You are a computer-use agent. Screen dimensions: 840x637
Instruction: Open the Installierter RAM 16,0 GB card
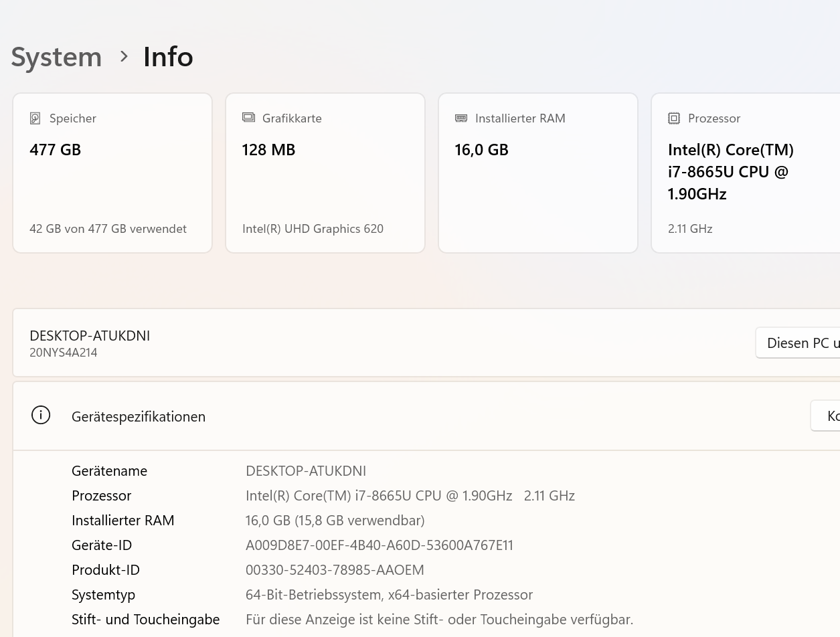click(x=538, y=173)
